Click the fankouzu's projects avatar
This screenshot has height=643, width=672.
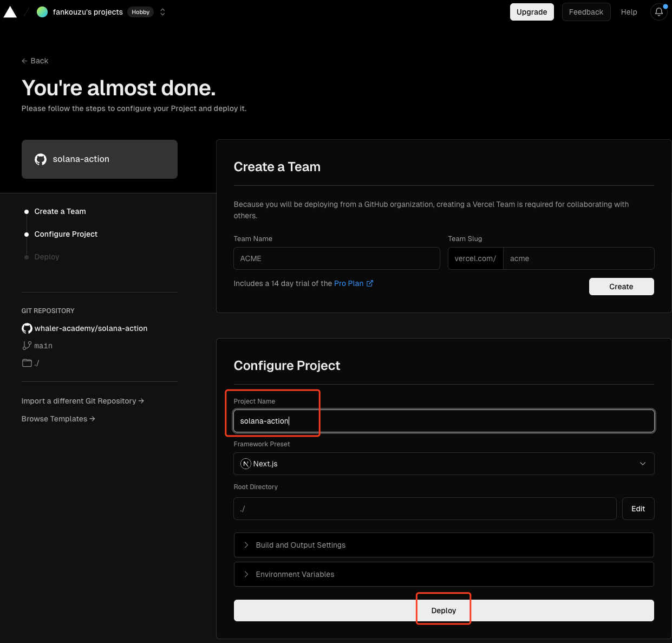[42, 12]
